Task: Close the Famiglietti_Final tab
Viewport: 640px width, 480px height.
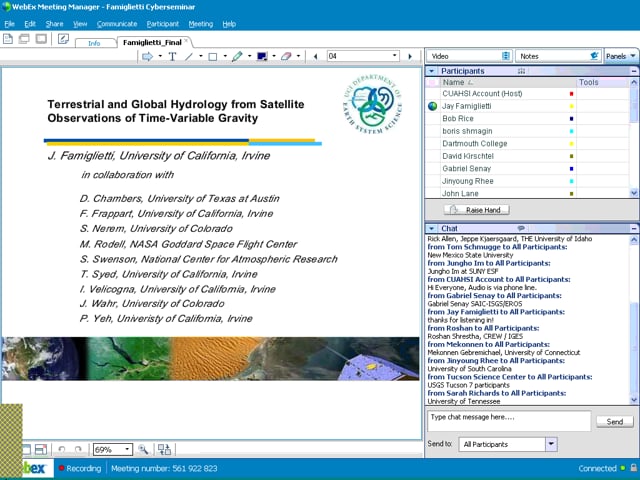Action: tap(186, 41)
